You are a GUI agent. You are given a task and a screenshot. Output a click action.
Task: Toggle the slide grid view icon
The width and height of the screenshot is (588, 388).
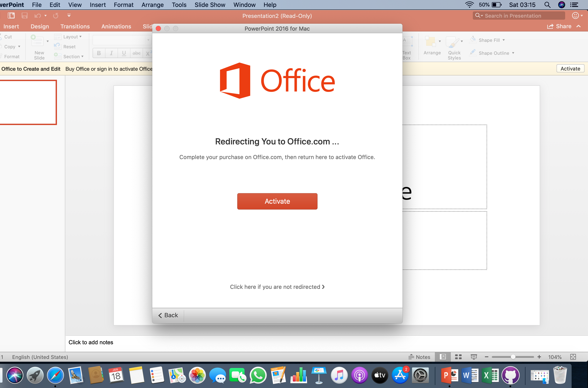point(458,357)
